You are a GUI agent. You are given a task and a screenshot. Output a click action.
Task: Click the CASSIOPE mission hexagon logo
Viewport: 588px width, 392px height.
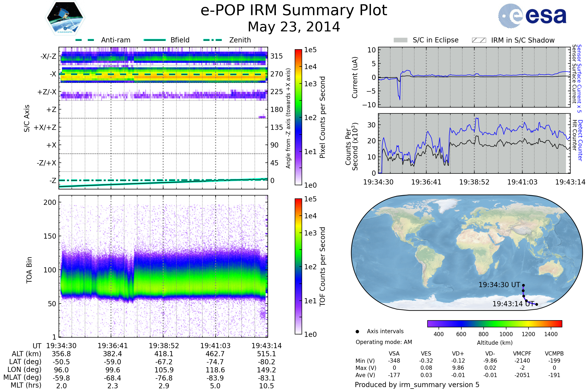click(x=65, y=18)
